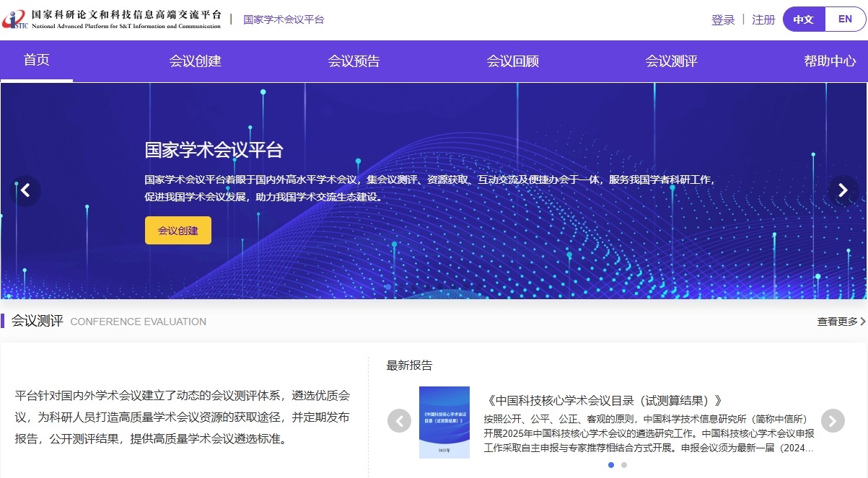Open 帮助中心 navigation item
The image size is (868, 478).
point(830,61)
